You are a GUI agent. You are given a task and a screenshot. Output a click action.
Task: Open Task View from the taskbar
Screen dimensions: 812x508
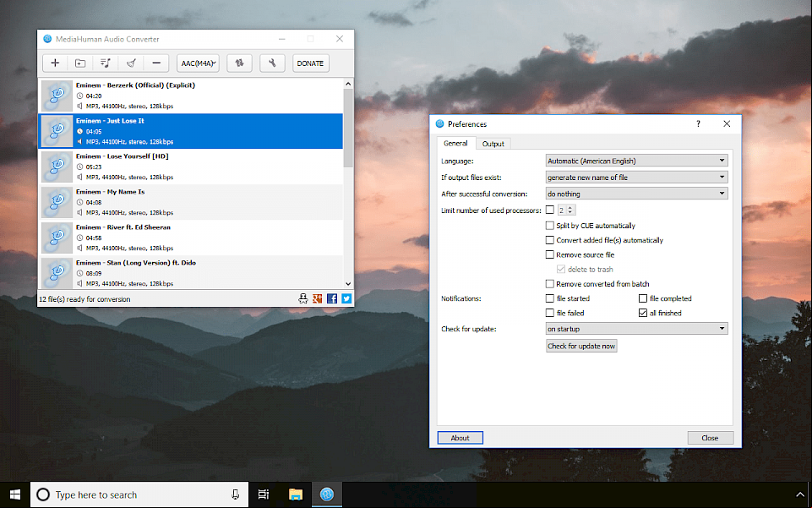click(264, 494)
